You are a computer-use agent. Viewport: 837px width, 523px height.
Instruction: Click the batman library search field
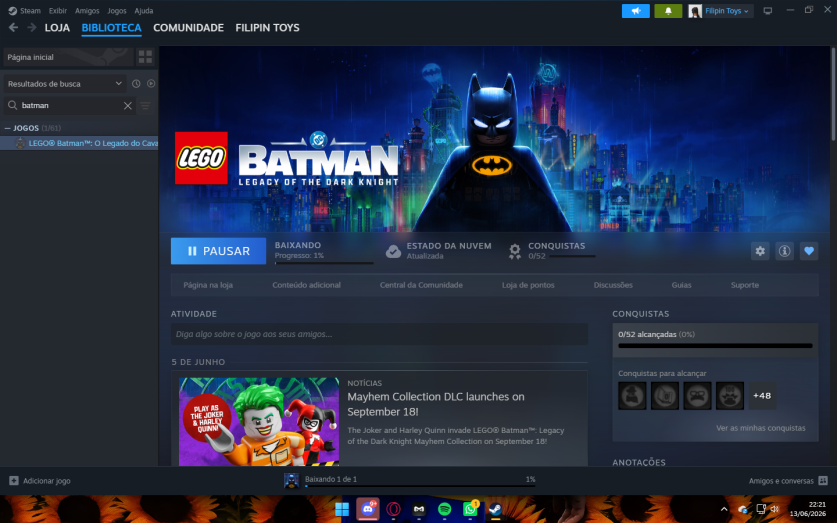pyautogui.click(x=69, y=106)
